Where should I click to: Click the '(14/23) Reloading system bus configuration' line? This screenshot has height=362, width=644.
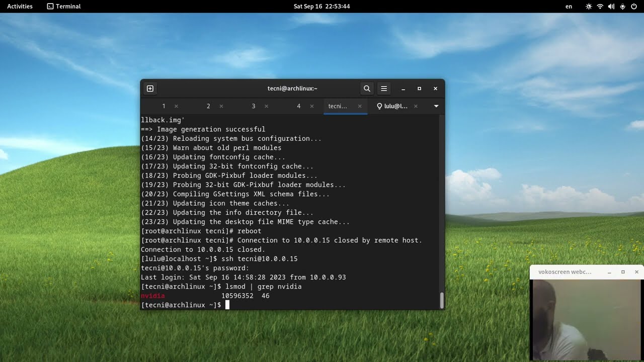[x=231, y=138]
